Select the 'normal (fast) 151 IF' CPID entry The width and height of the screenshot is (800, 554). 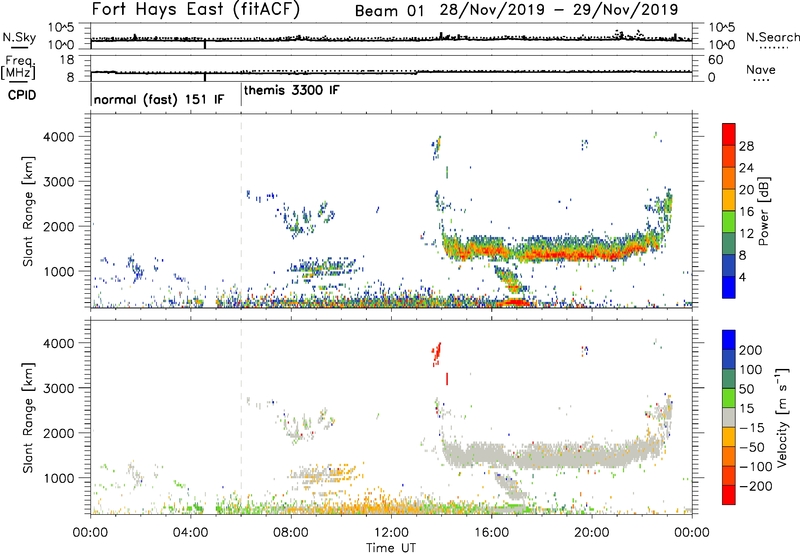[x=159, y=99]
